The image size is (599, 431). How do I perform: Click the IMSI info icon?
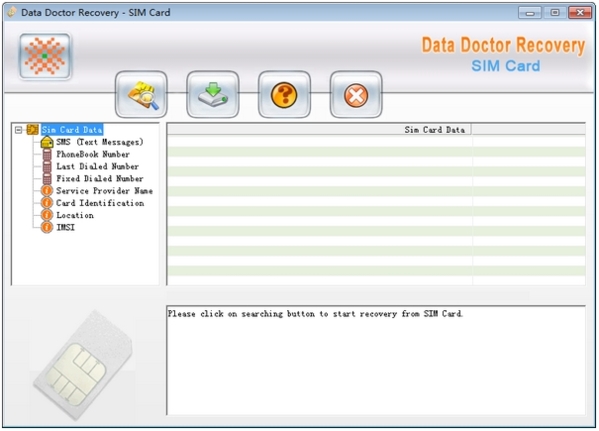pyautogui.click(x=47, y=227)
